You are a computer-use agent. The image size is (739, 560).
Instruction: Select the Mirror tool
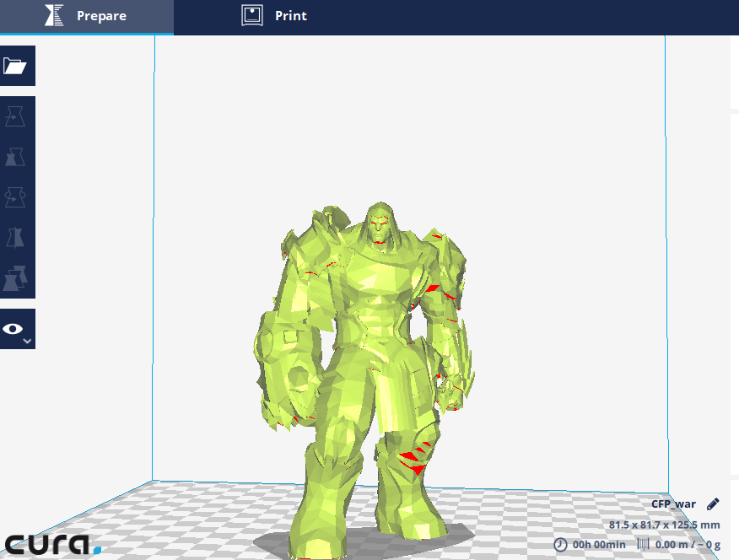(15, 237)
